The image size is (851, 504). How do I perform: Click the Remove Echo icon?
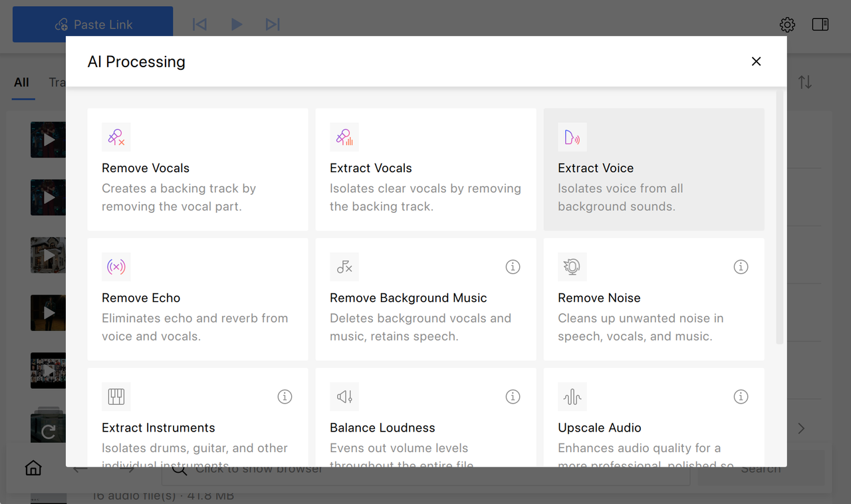pos(116,267)
